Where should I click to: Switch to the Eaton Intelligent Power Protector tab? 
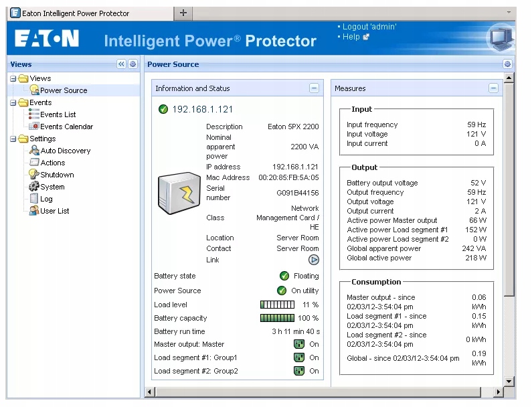[90, 13]
